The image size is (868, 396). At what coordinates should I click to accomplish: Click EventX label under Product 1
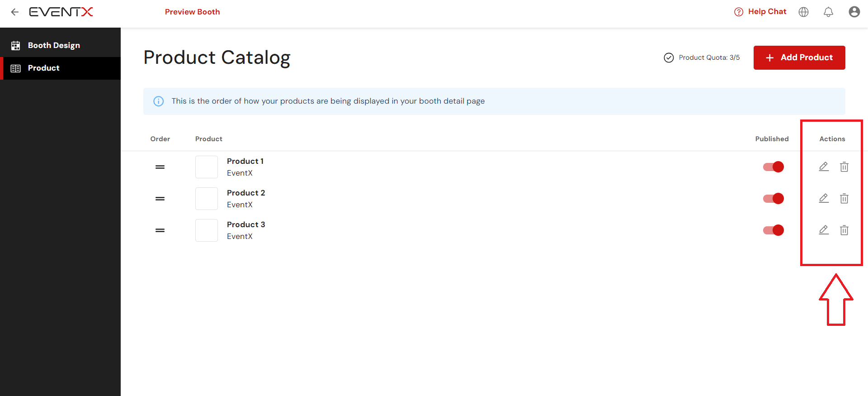click(240, 173)
